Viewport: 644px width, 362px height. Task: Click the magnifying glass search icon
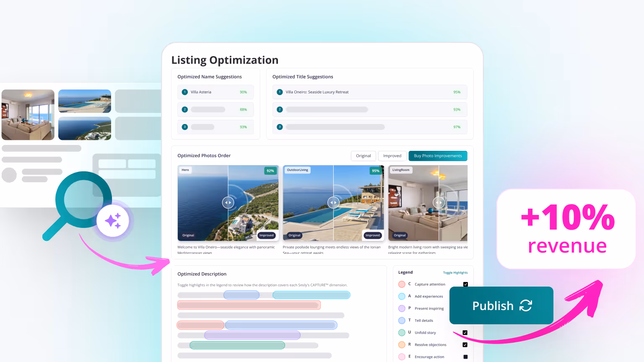78,205
